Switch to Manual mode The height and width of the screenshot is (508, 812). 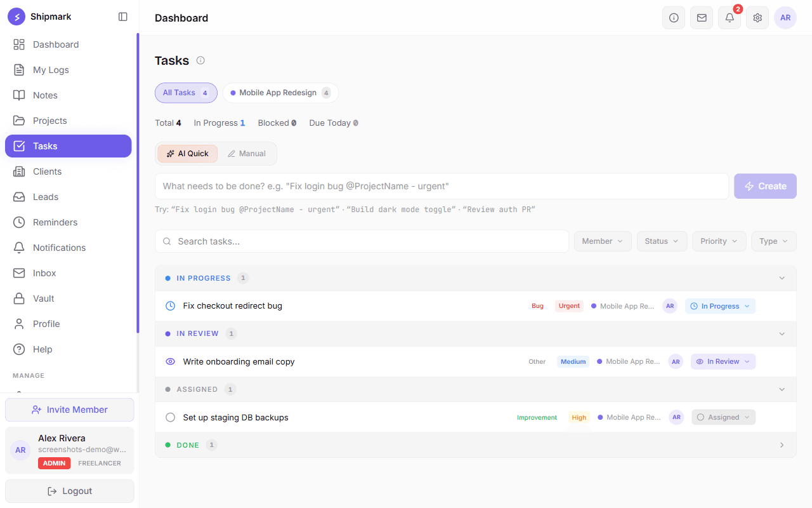247,154
